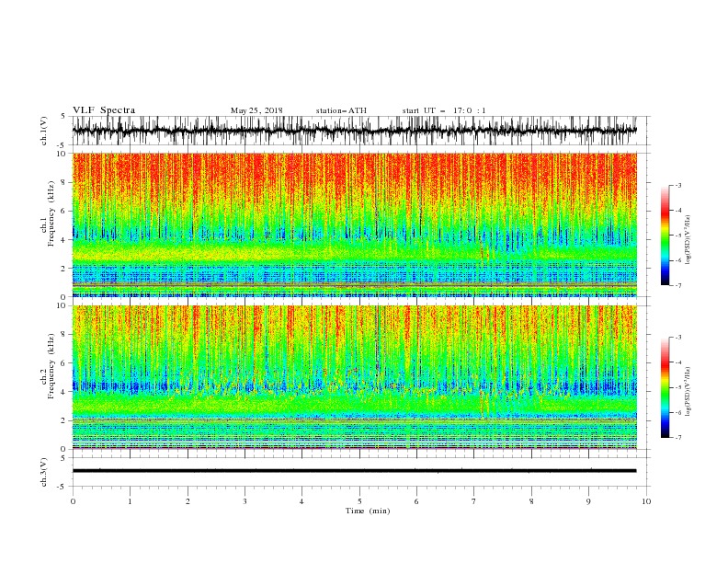
Task: Click the time axis tick label '10'
Action: click(646, 501)
